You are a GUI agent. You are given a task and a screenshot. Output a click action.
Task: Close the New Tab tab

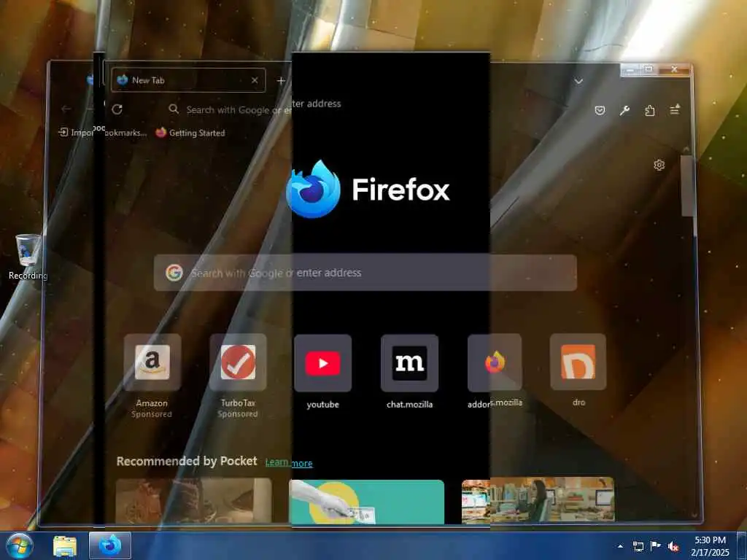tap(255, 80)
